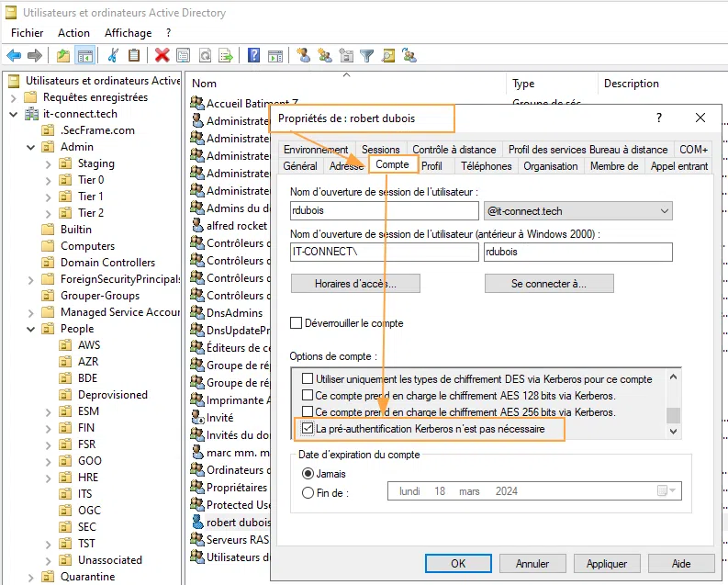
Task: Go back with the blue arrow toolbar icon
Action: (x=14, y=56)
